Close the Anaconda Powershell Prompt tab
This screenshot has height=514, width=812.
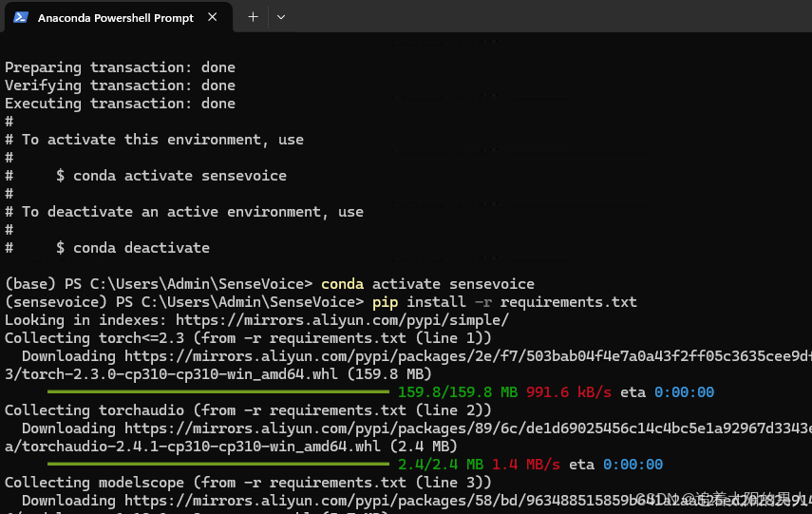[x=213, y=17]
